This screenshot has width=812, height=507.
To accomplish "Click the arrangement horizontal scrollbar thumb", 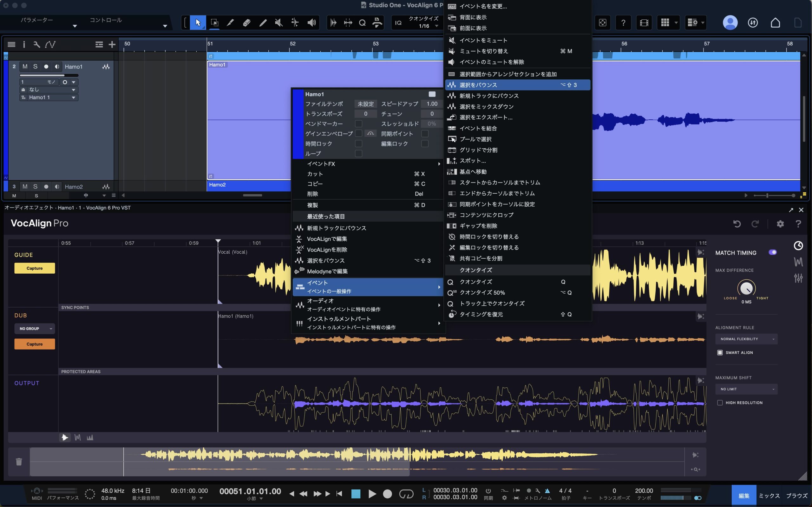I will pyautogui.click(x=252, y=195).
